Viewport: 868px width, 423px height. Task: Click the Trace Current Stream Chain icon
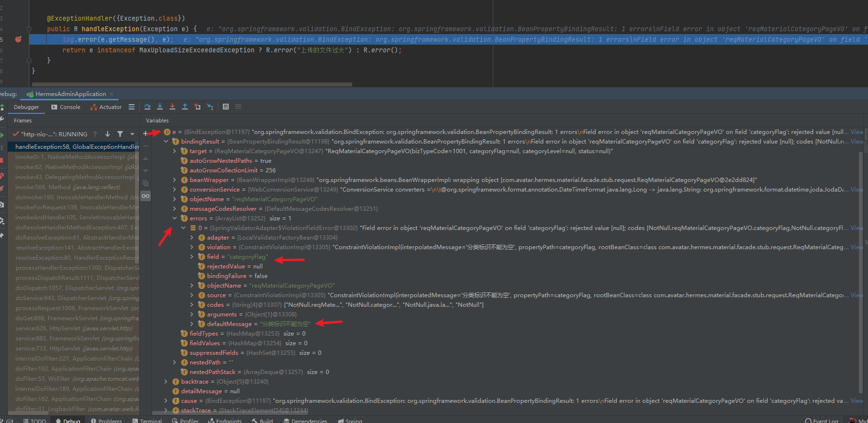point(238,107)
